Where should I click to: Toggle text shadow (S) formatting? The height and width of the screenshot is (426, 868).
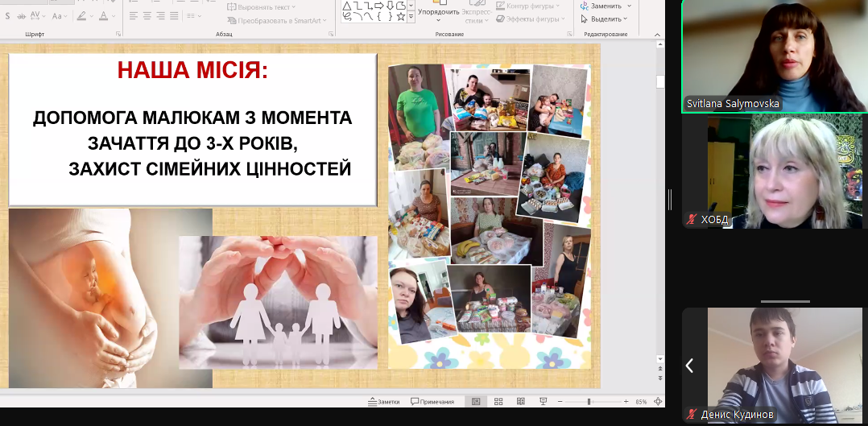(x=8, y=16)
